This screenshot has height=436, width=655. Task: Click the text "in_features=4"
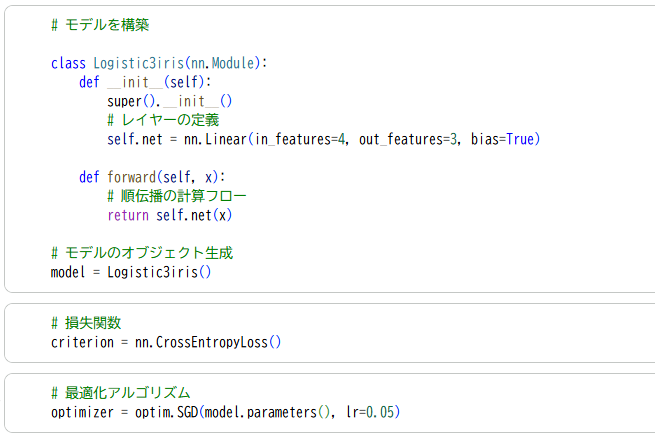click(x=300, y=139)
